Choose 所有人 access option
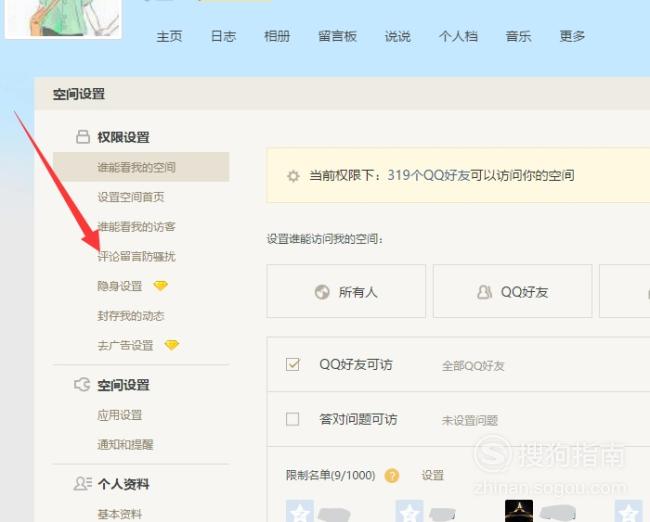 click(346, 291)
